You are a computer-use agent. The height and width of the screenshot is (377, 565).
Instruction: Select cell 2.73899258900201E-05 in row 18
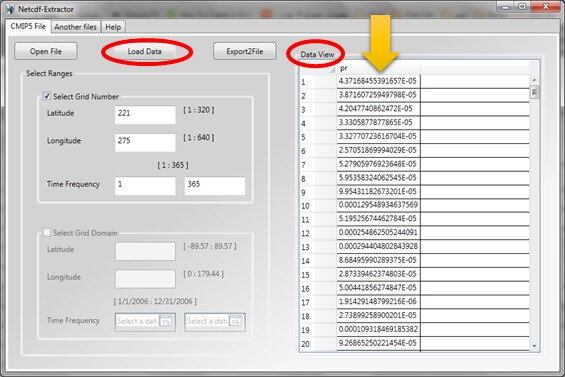pyautogui.click(x=378, y=315)
